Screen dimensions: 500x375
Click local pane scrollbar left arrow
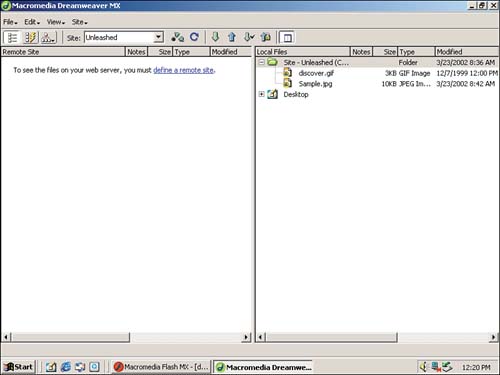(260, 337)
